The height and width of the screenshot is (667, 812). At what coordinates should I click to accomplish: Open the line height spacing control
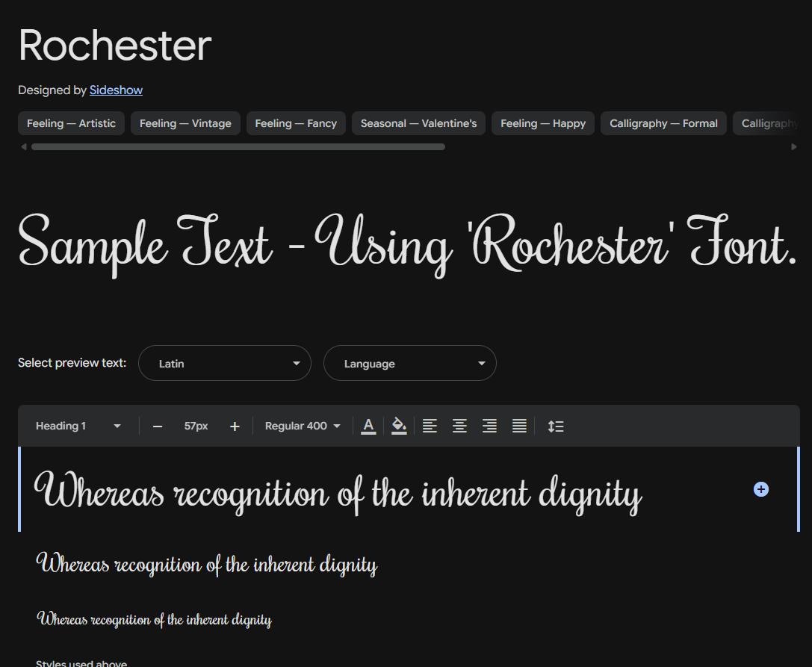tap(556, 426)
